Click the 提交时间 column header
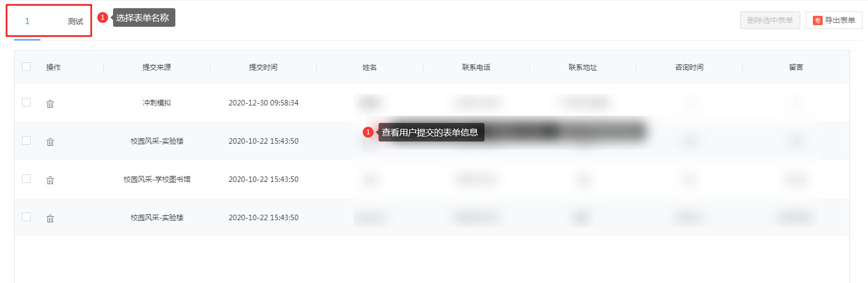This screenshot has height=283, width=868. (263, 67)
